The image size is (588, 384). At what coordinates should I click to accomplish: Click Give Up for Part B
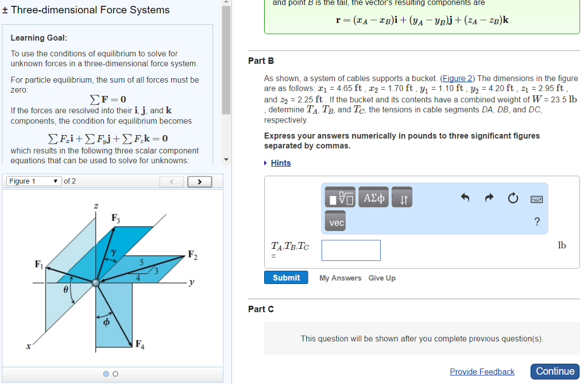point(381,278)
